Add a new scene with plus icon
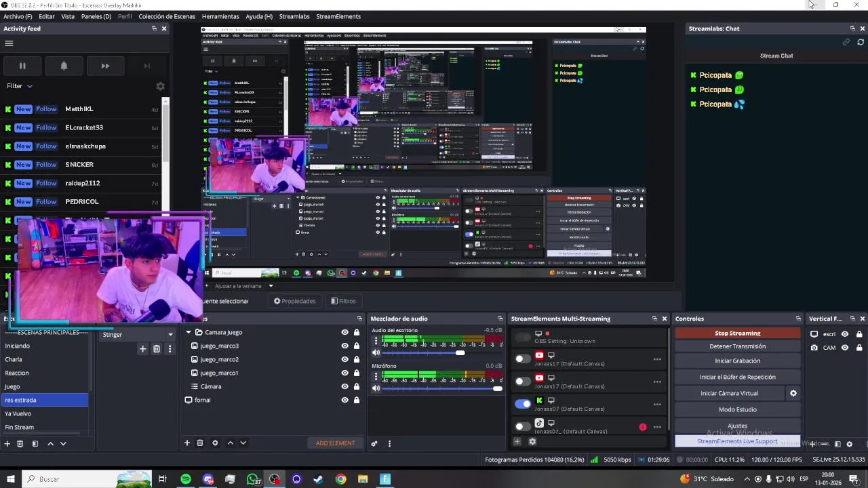The image size is (868, 488). point(7,443)
